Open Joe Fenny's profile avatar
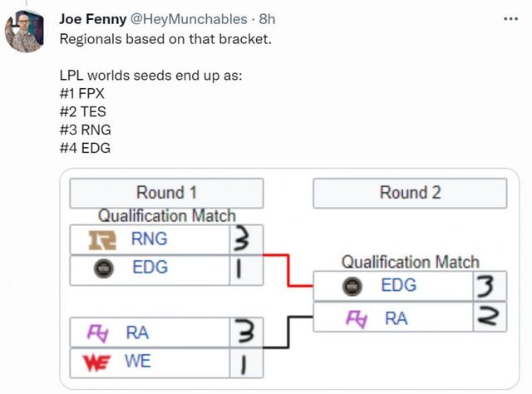 tap(24, 32)
